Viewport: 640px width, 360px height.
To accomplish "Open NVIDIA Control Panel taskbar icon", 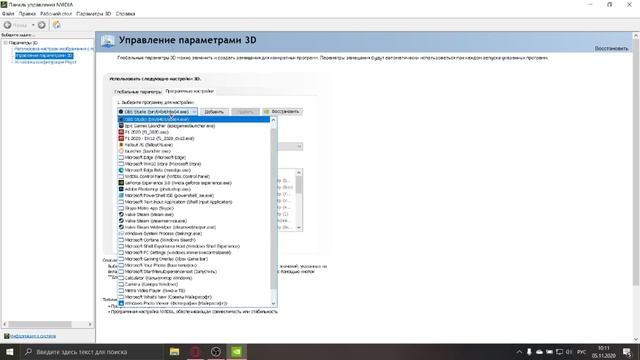I will pyautogui.click(x=237, y=351).
